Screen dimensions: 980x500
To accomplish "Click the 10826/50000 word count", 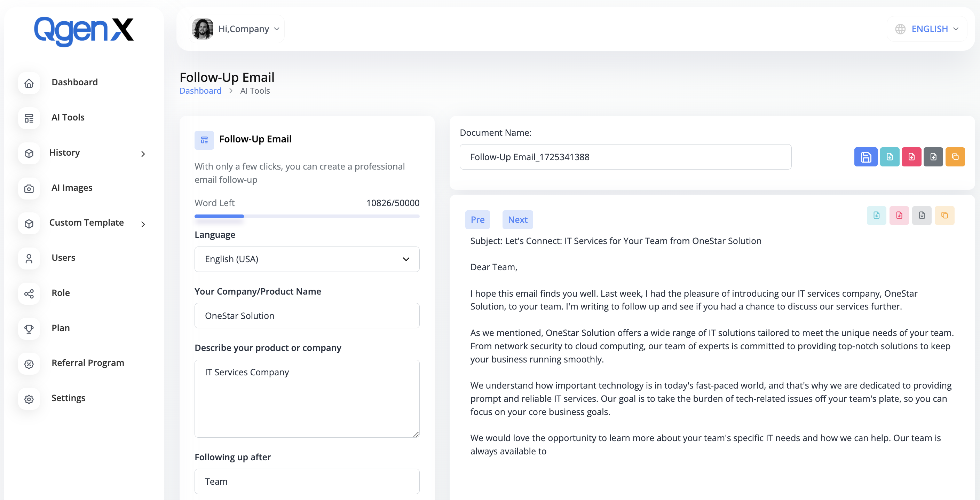I will coord(393,203).
